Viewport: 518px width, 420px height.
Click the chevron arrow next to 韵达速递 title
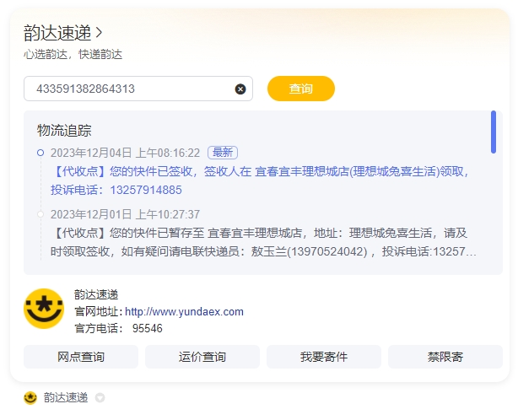point(99,32)
